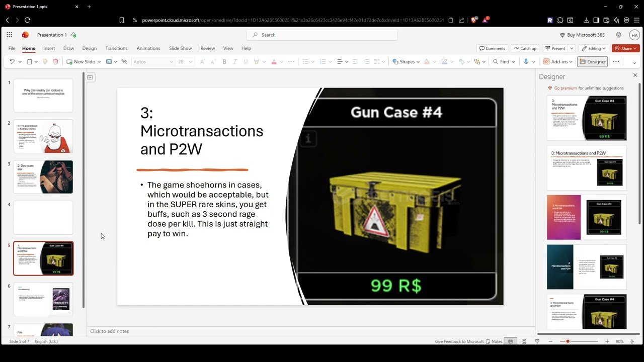Switch to the Insert tab

click(49, 48)
